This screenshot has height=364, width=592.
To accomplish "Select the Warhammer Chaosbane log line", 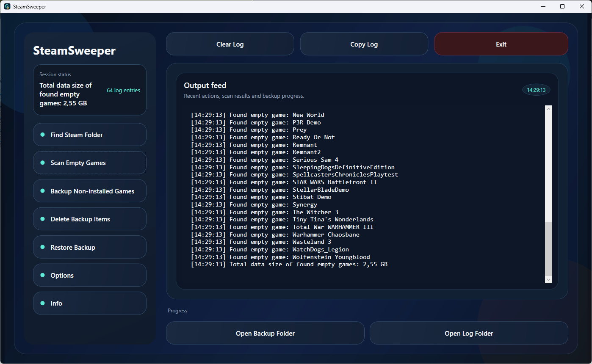I will coord(275,234).
